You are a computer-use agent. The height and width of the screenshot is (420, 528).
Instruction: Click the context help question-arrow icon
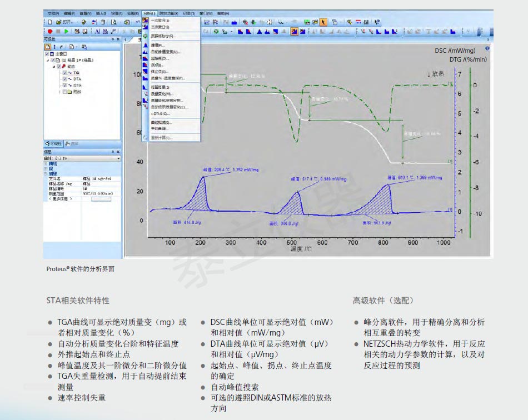[x=377, y=22]
